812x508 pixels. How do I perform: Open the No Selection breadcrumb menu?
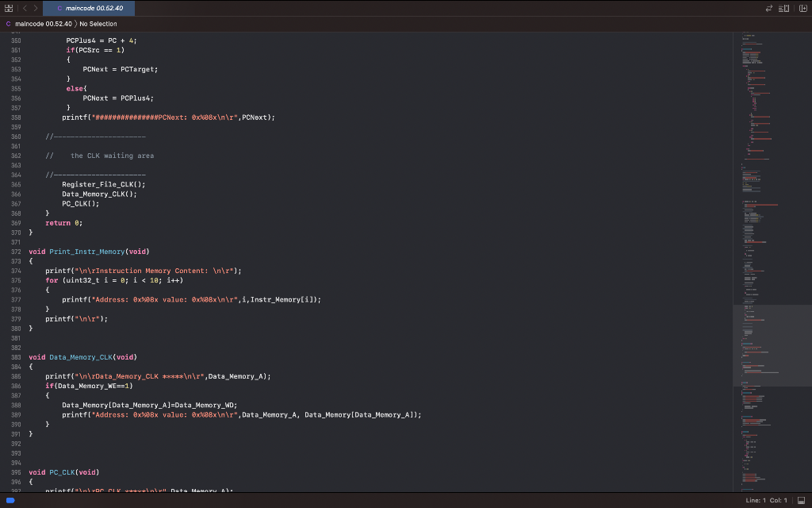point(98,24)
